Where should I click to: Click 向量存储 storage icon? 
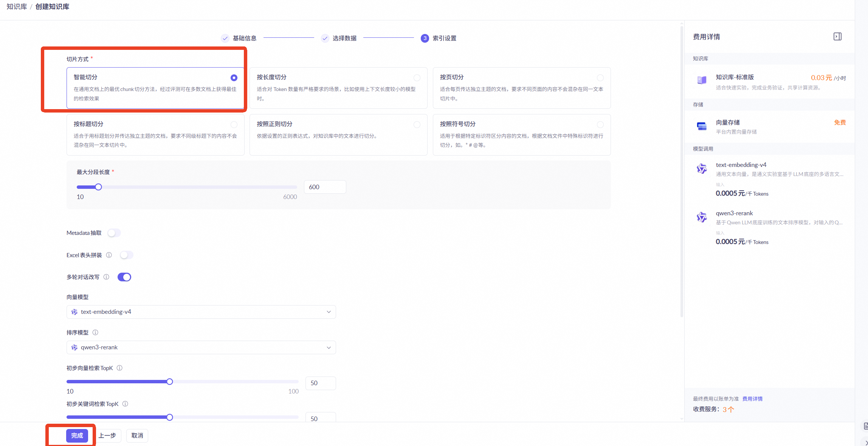(702, 126)
